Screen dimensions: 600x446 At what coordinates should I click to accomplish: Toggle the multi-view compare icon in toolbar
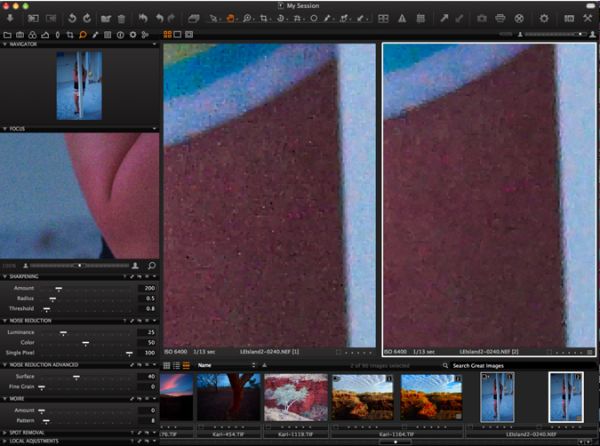(383, 18)
